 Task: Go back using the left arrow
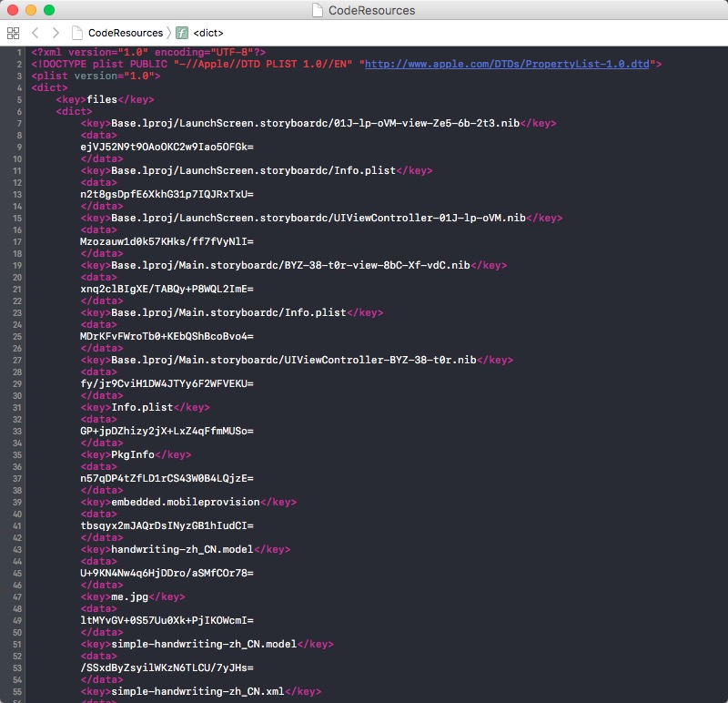(35, 33)
